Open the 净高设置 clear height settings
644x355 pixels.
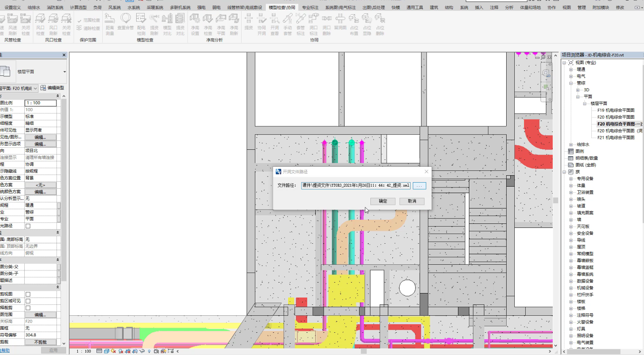[195, 24]
